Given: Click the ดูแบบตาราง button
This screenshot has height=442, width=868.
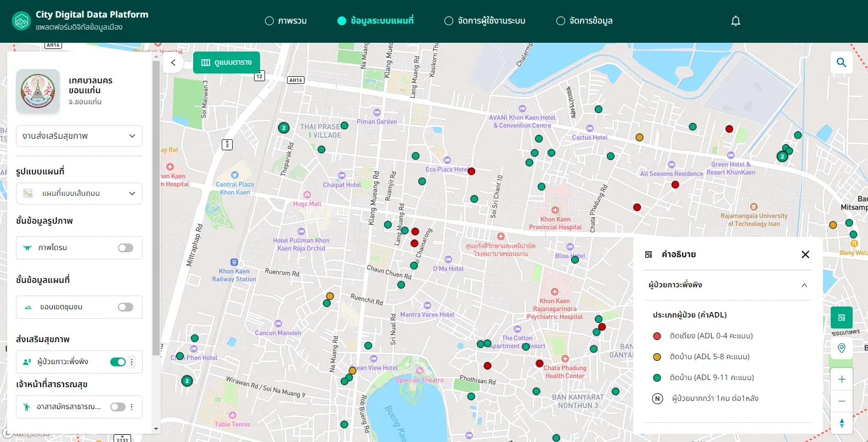Looking at the screenshot, I should [227, 63].
